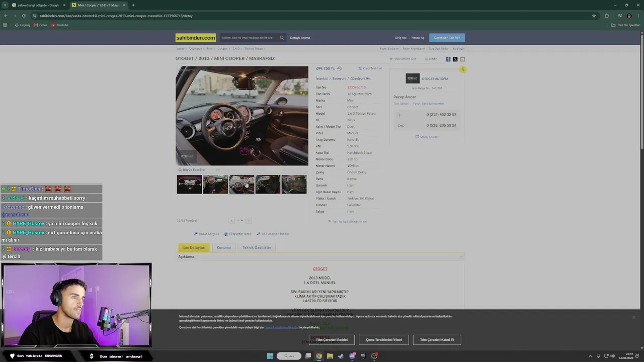644x362 pixels.
Task: Open Windows Start menu
Action: pos(270,356)
